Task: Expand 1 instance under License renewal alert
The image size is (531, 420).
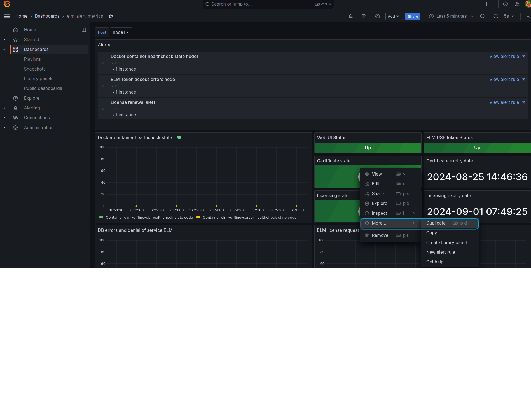Action: pyautogui.click(x=124, y=115)
